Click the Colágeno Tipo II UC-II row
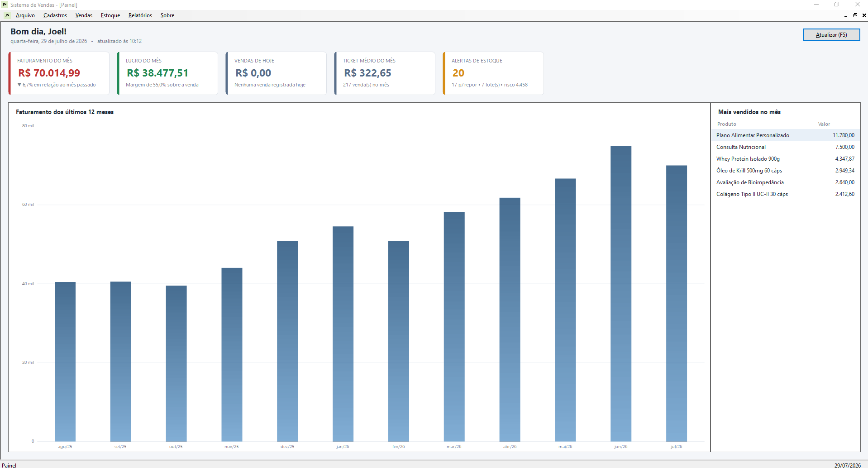This screenshot has height=468, width=868. (785, 194)
